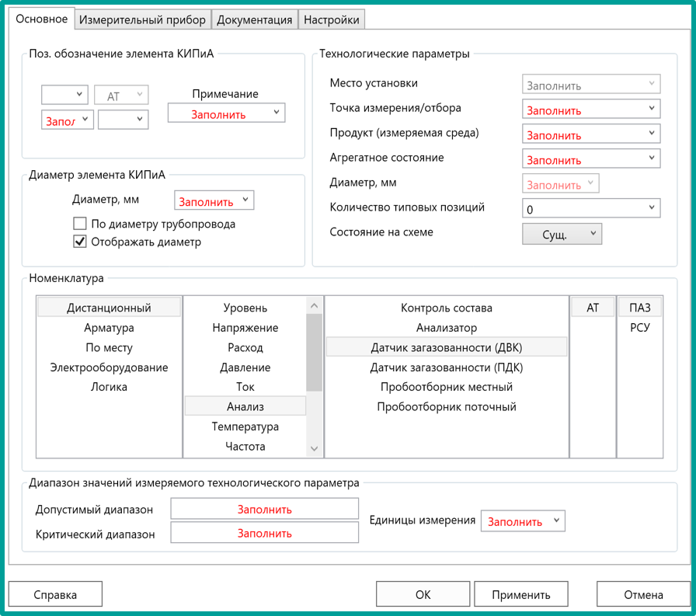Click the "Применить" button
This screenshot has height=616, width=696.
tap(520, 595)
